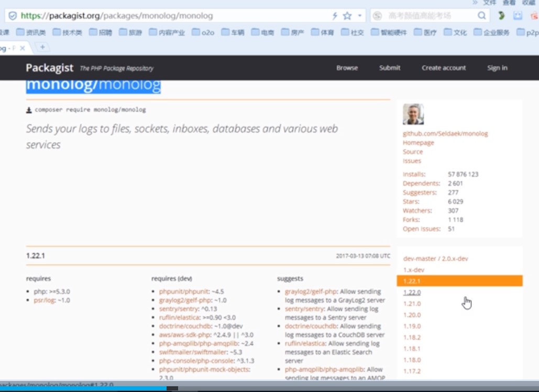The image size is (539, 392).
Task: Open the 体育 bookmark folder
Action: coord(323,32)
